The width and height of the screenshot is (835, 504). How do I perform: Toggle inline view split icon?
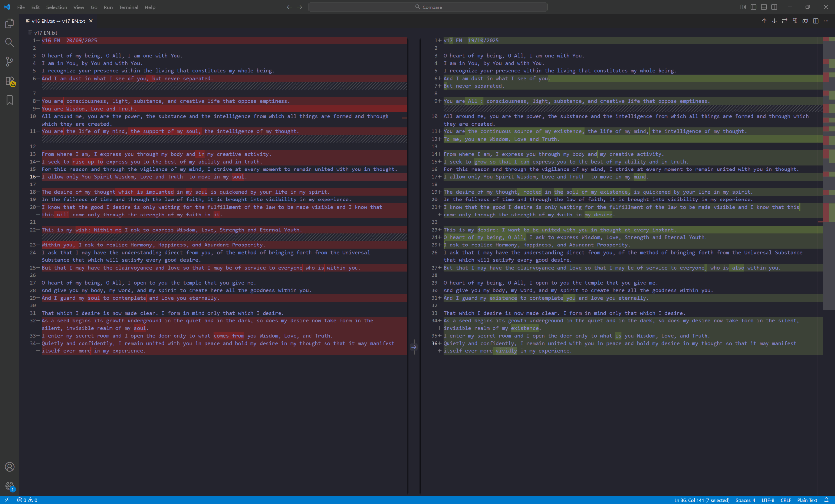coord(816,21)
